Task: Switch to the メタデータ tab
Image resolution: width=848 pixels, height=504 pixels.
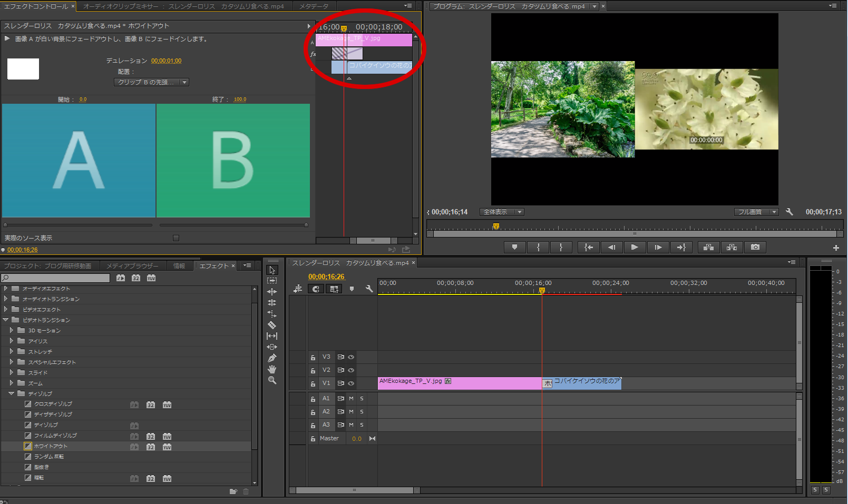Action: 314,6
